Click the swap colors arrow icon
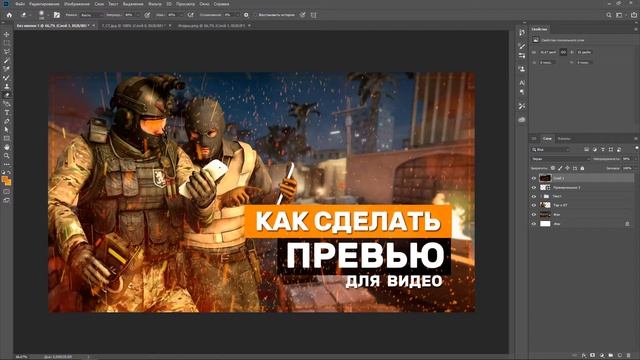 [9, 173]
